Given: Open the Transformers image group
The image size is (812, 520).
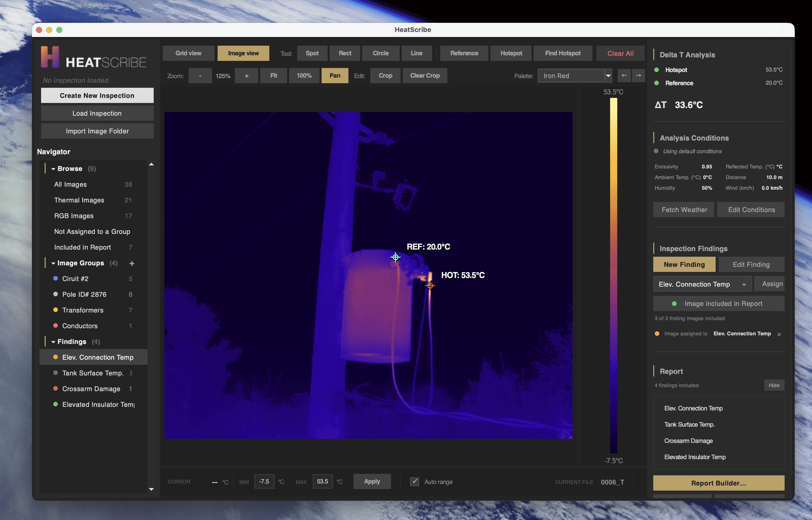Looking at the screenshot, I should [x=94, y=310].
